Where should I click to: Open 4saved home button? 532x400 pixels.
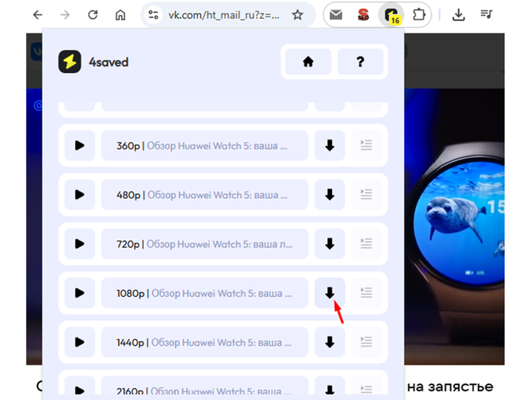tap(308, 62)
